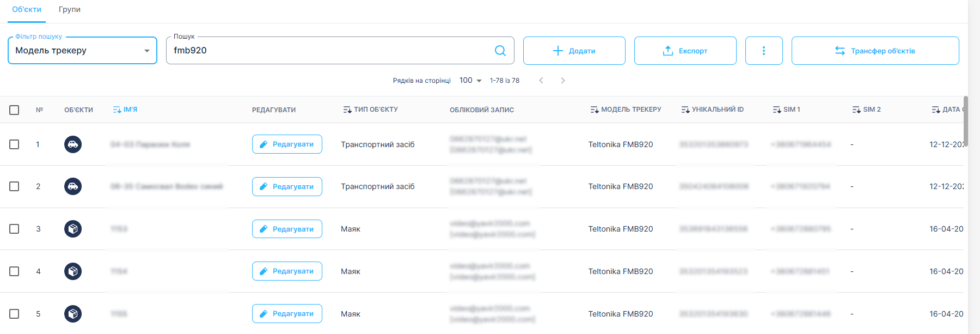Viewport: 980px width, 334px height.
Task: Click the Пошук field containing fmb920
Action: coord(340,51)
